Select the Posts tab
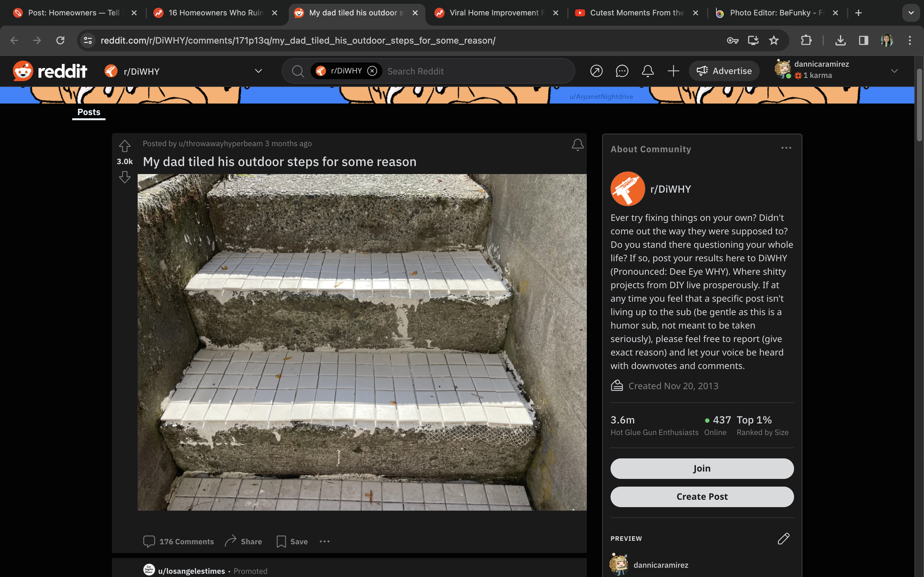 (x=89, y=112)
